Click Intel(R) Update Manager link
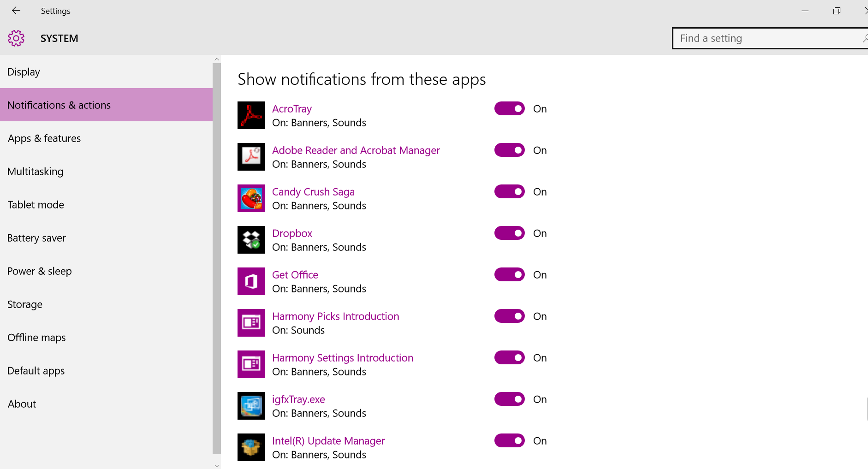 coord(328,441)
